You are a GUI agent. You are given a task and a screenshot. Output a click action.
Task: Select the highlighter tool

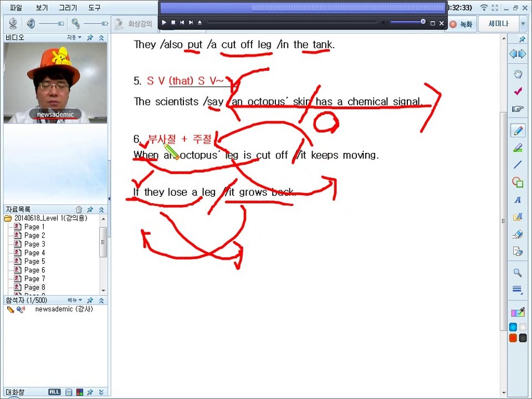tap(518, 147)
